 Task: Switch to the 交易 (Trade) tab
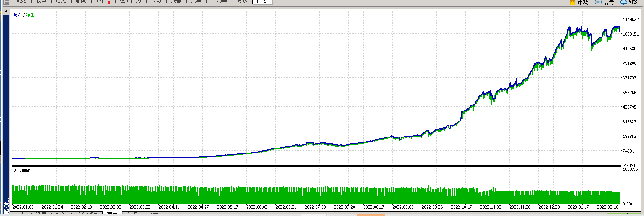pos(21,1)
